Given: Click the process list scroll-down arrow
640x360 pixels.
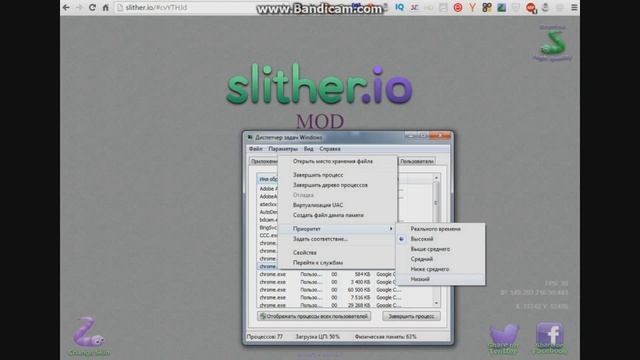Looking at the screenshot, I should tap(436, 303).
